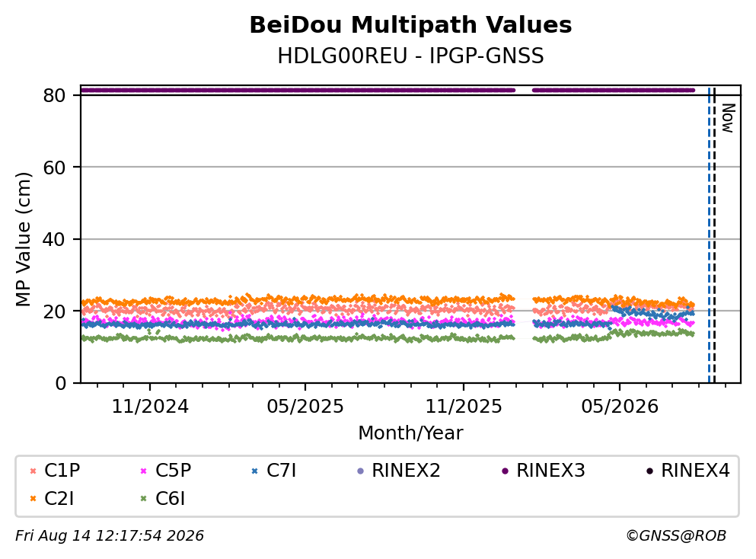The height and width of the screenshot is (559, 756).
Task: Click the purple RINEX3 bar at top
Action: [298, 90]
